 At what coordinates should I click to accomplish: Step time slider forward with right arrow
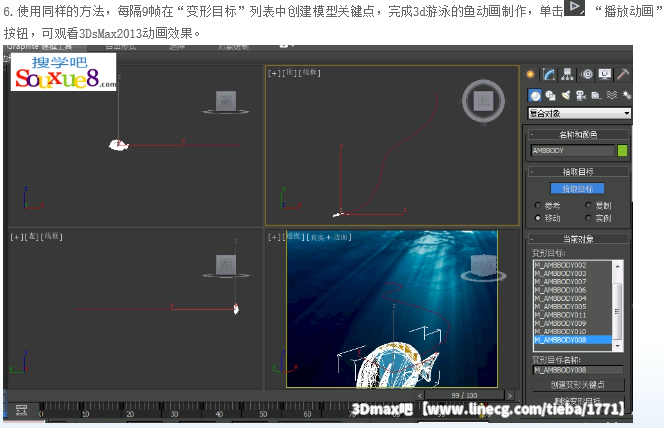click(x=509, y=395)
